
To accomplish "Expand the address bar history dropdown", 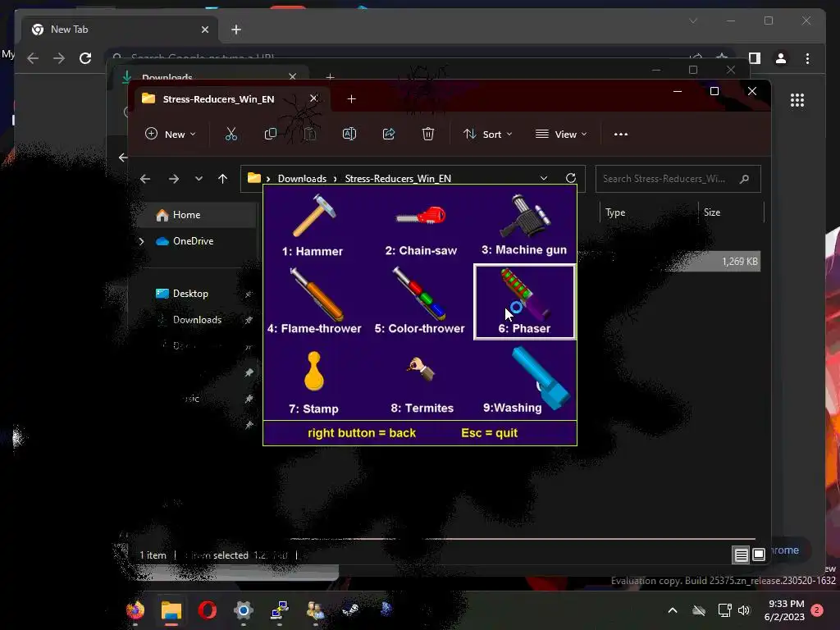I will coord(544,178).
